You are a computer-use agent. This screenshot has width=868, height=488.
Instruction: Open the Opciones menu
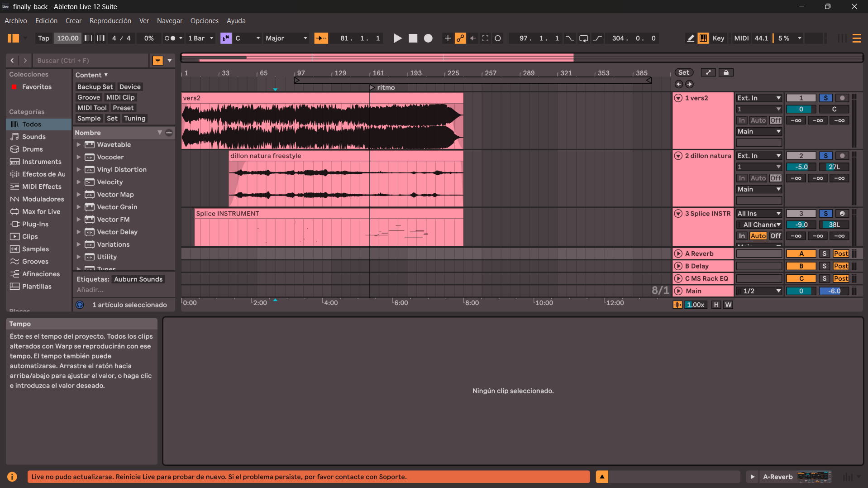click(204, 21)
